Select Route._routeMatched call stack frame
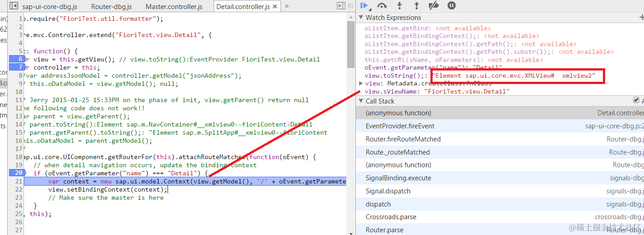Viewport: 644px width, 235px height. pyautogui.click(x=500, y=152)
